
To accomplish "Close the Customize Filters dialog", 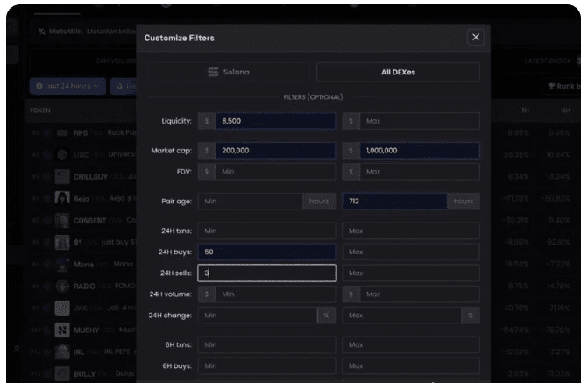I will pyautogui.click(x=475, y=37).
